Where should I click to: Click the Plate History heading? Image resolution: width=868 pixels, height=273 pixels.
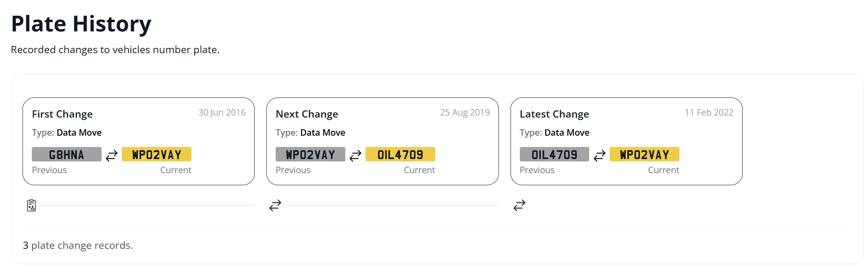click(x=81, y=24)
